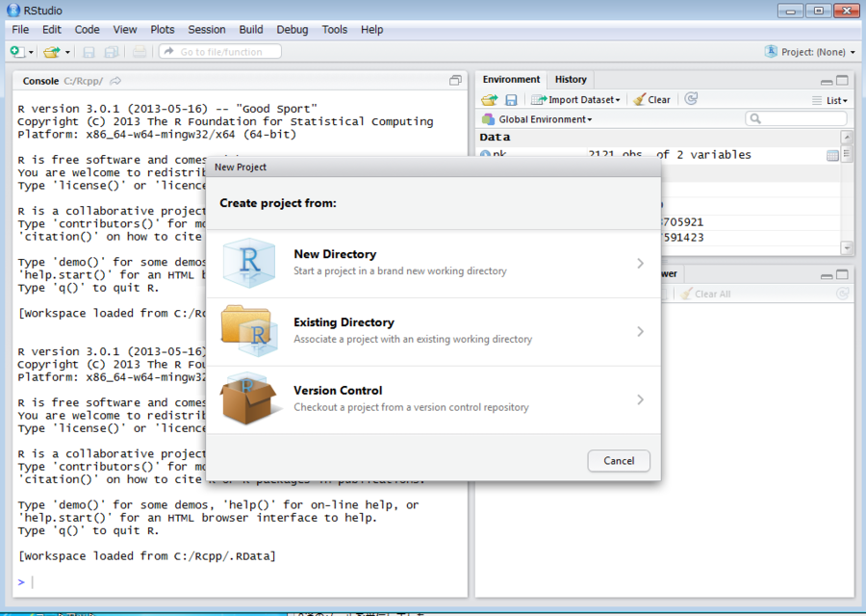
Task: Open the Edit menu
Action: pos(52,29)
